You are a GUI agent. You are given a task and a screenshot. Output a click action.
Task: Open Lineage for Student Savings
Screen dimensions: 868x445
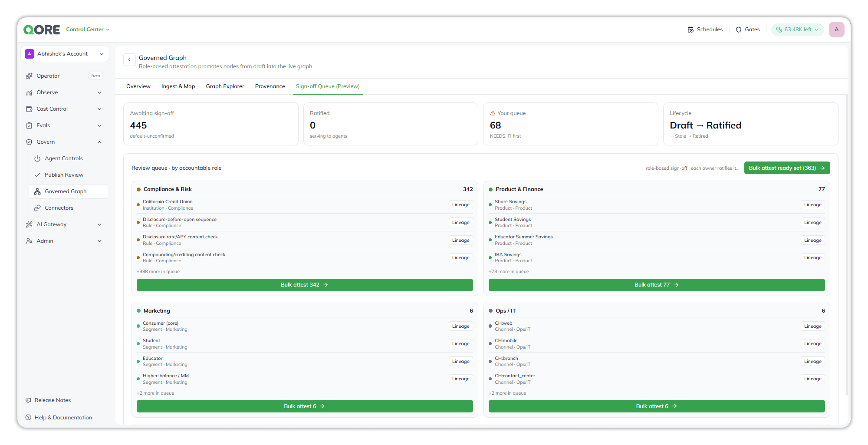coord(812,223)
